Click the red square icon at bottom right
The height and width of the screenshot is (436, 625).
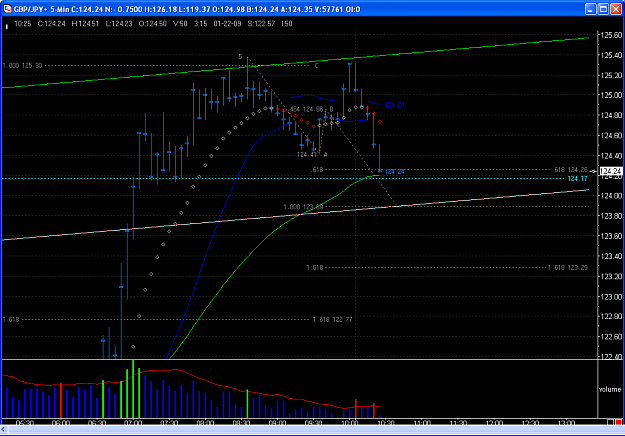click(618, 422)
